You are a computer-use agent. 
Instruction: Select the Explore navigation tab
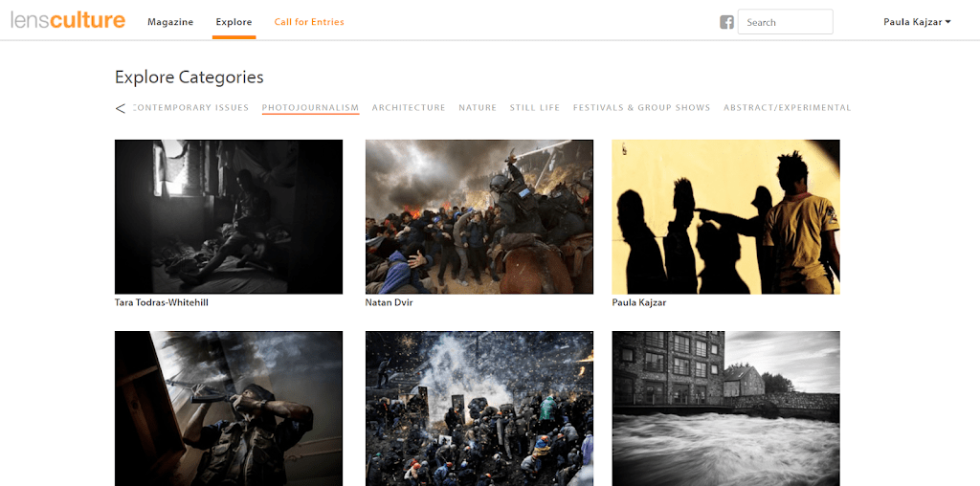(x=234, y=22)
